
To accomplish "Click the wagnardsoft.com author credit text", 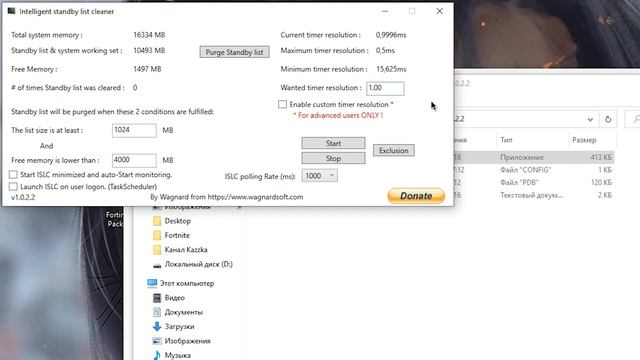I will coord(227,197).
